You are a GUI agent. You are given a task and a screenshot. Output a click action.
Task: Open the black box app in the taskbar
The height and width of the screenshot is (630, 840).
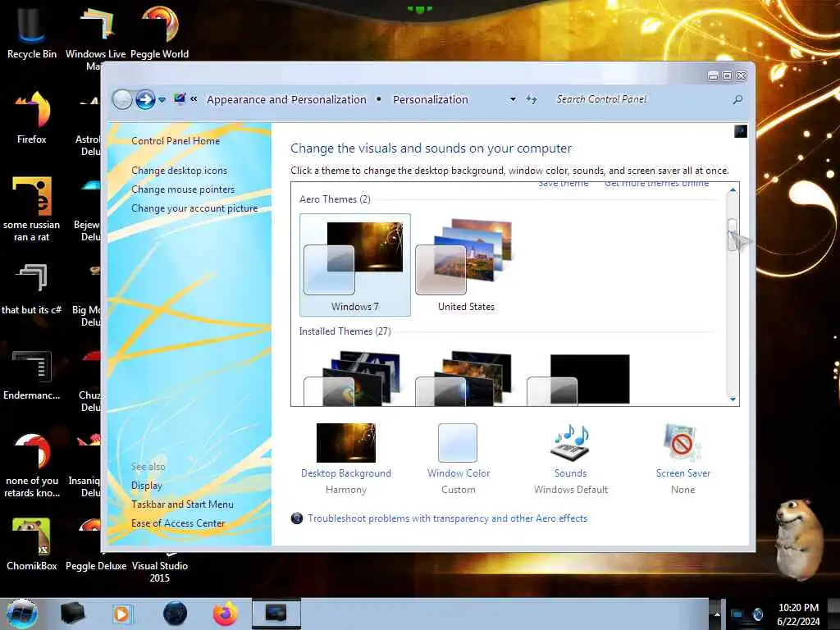pyautogui.click(x=72, y=614)
